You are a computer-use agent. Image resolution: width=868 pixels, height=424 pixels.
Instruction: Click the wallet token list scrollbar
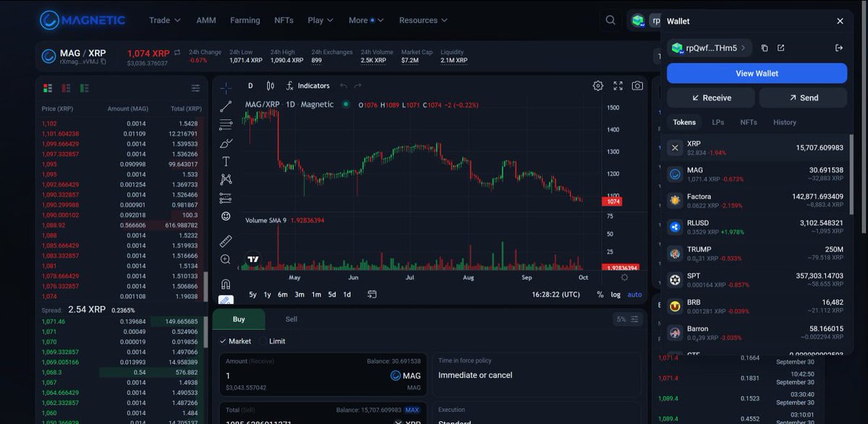850,174
